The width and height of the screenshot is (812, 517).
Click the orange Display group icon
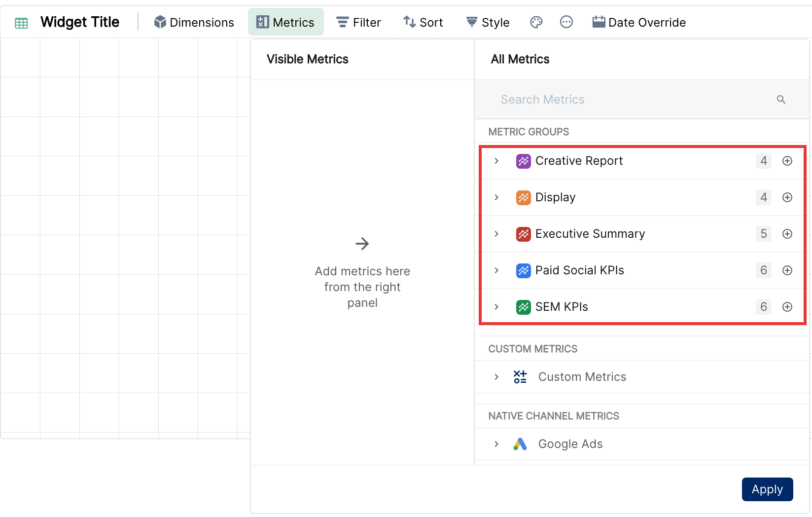point(523,197)
